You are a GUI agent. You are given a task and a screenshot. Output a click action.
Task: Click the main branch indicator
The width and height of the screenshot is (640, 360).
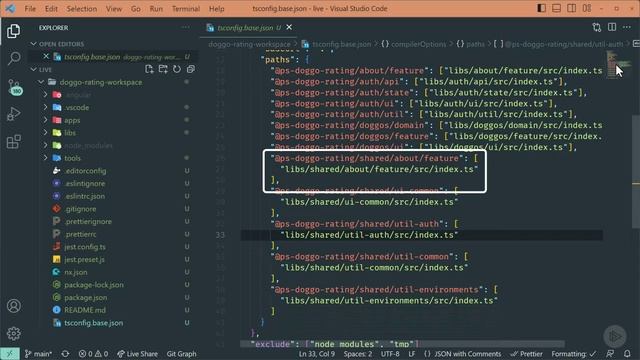pos(38,354)
